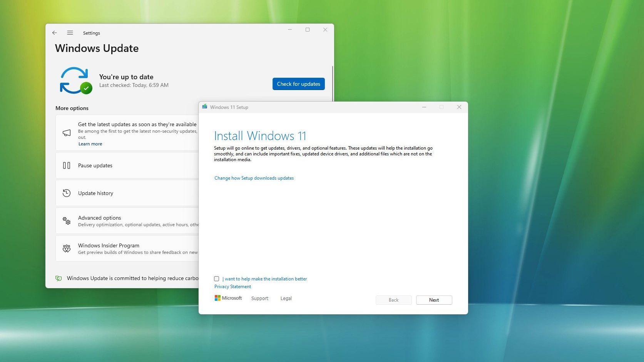Open the Privacy Statement link
Viewport: 644px width, 362px height.
tap(233, 287)
